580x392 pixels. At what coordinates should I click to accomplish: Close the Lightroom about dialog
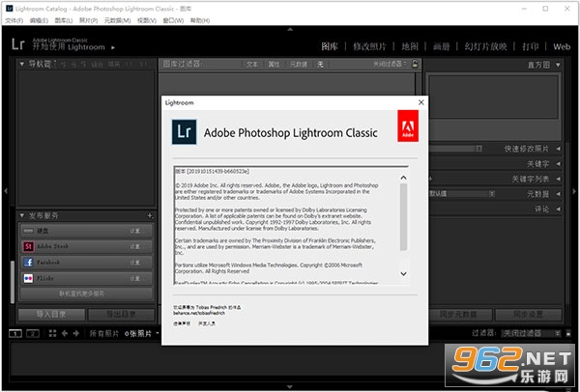tap(420, 102)
